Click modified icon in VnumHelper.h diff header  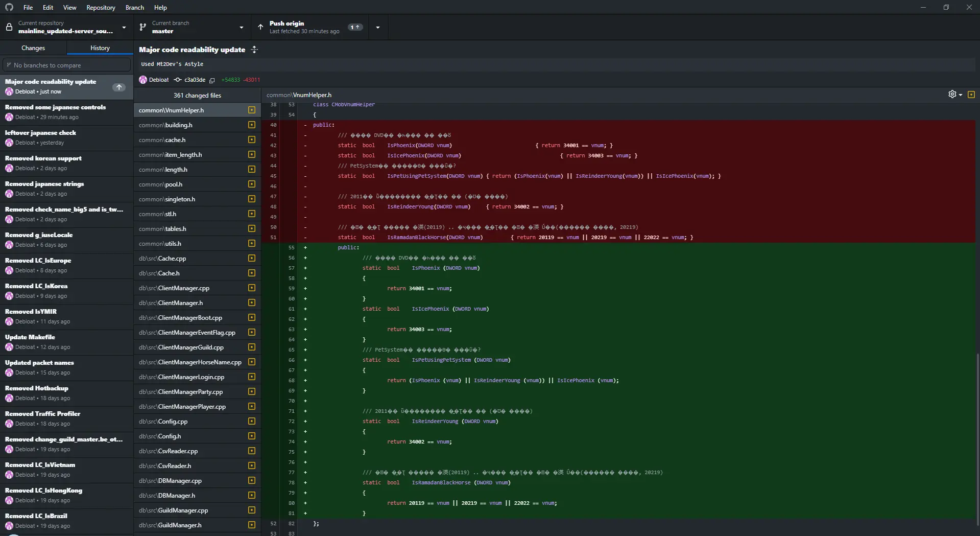971,95
